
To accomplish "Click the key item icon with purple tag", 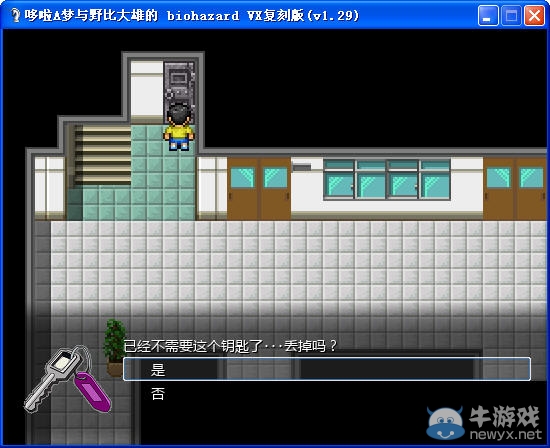I will [x=68, y=379].
